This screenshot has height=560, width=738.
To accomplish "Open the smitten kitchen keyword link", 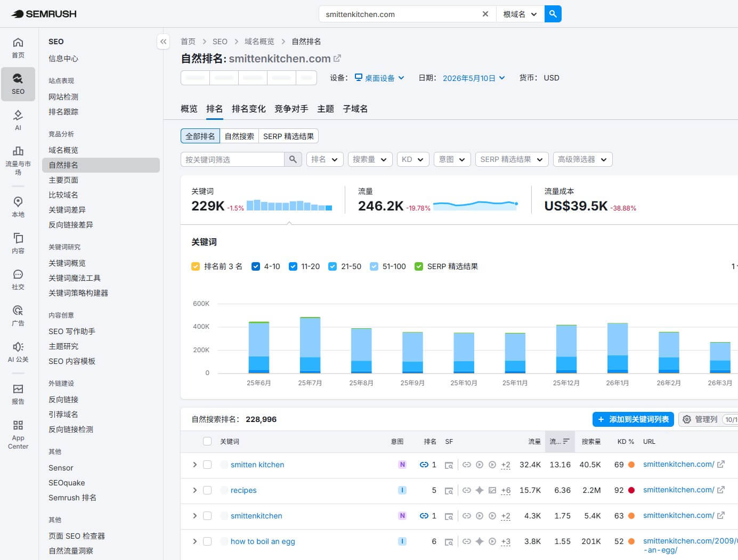I will coord(257,465).
